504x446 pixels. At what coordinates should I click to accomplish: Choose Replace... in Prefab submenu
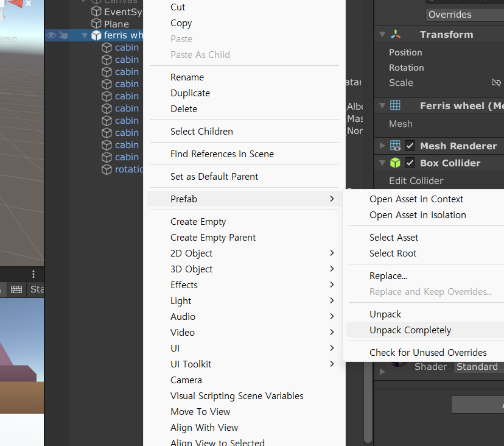[425, 276]
